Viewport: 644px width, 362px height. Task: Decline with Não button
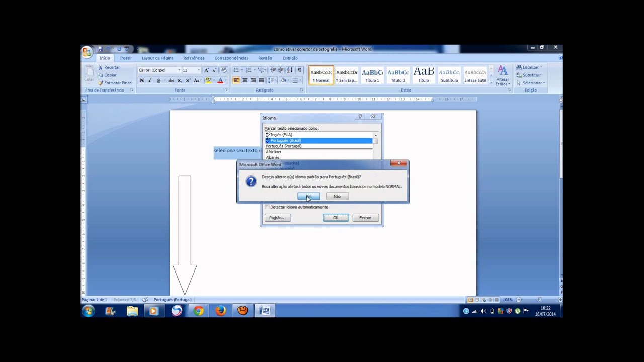(x=337, y=196)
